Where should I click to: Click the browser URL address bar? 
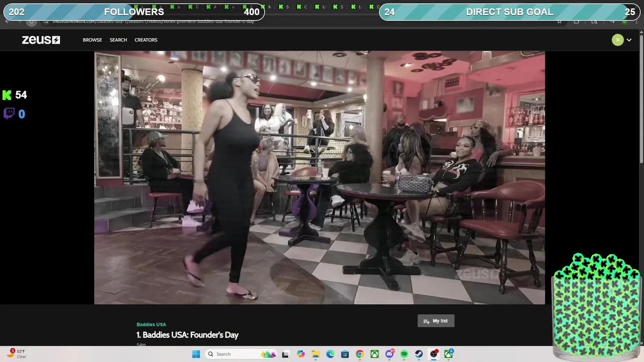pos(302,22)
